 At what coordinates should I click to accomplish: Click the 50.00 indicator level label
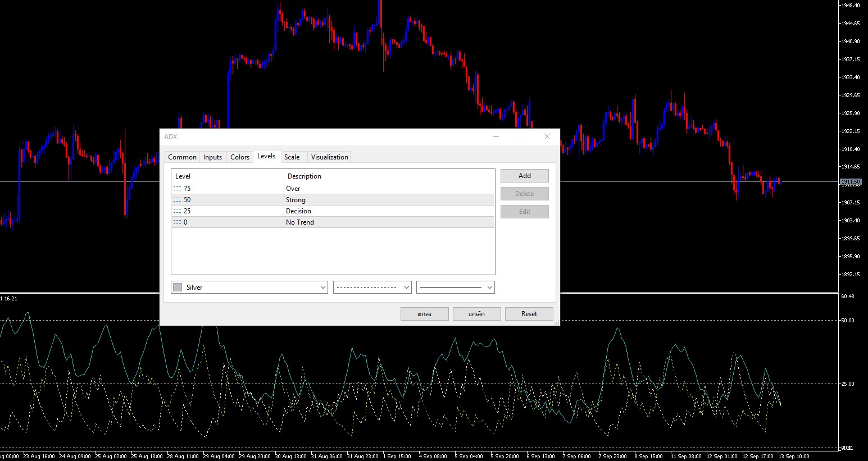pyautogui.click(x=847, y=321)
